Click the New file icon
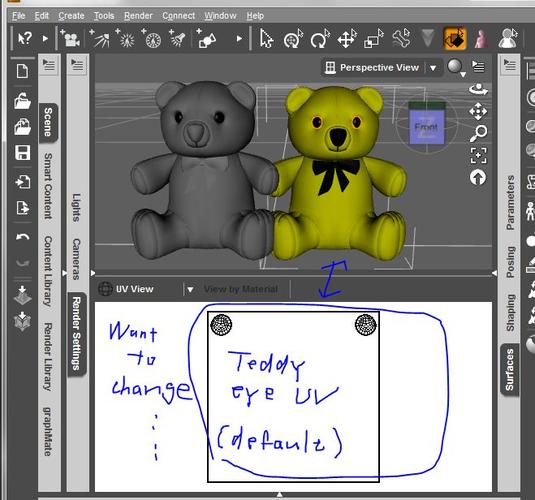The width and height of the screenshot is (535, 500). [x=23, y=71]
